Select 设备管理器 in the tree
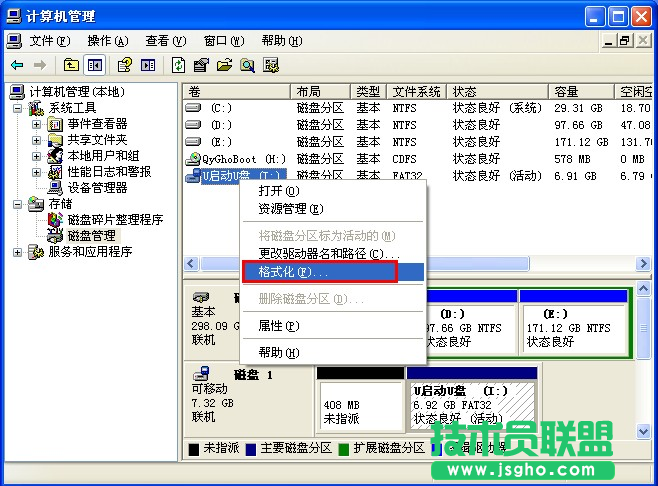 96,188
